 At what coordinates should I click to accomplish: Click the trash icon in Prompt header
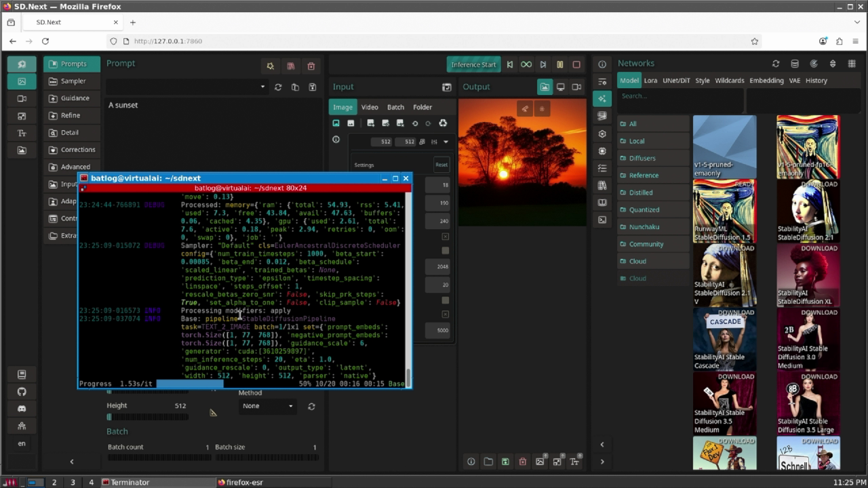point(311,66)
